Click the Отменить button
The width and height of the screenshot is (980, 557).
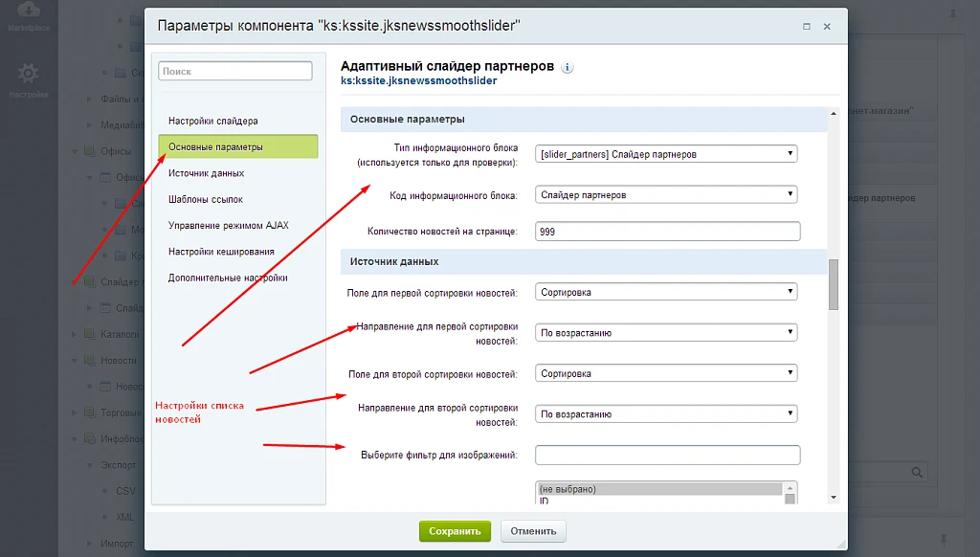pyautogui.click(x=533, y=531)
